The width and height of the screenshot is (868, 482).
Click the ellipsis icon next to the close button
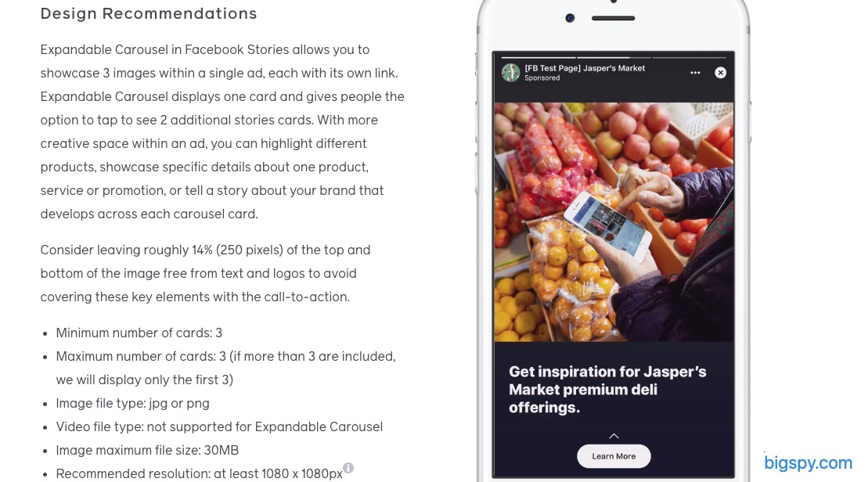tap(695, 73)
